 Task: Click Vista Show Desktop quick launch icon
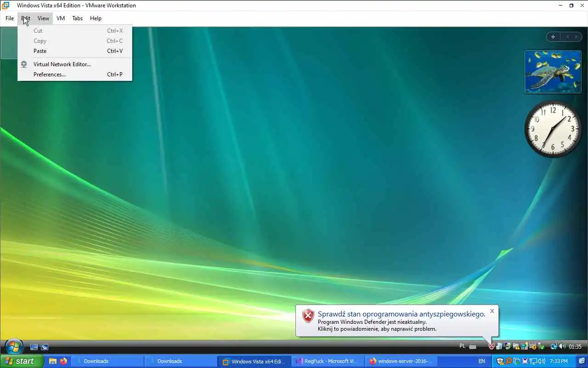(x=34, y=347)
